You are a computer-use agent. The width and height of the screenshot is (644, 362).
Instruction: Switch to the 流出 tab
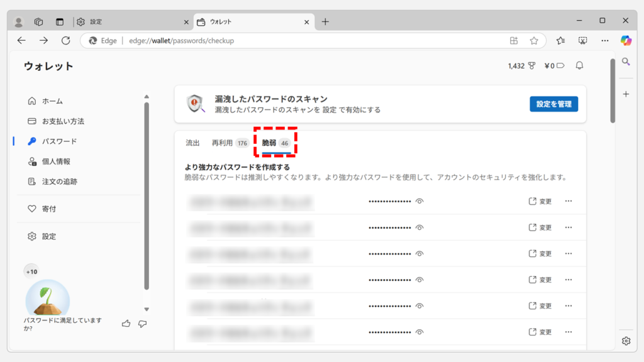pyautogui.click(x=192, y=143)
